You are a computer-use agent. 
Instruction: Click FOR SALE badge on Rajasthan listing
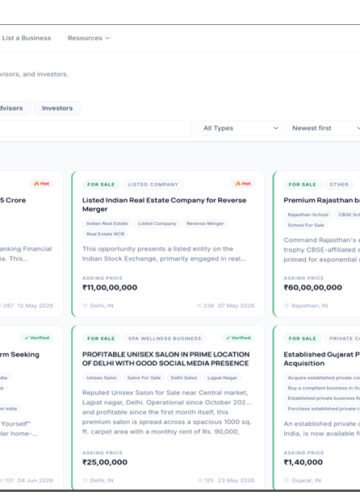(302, 184)
